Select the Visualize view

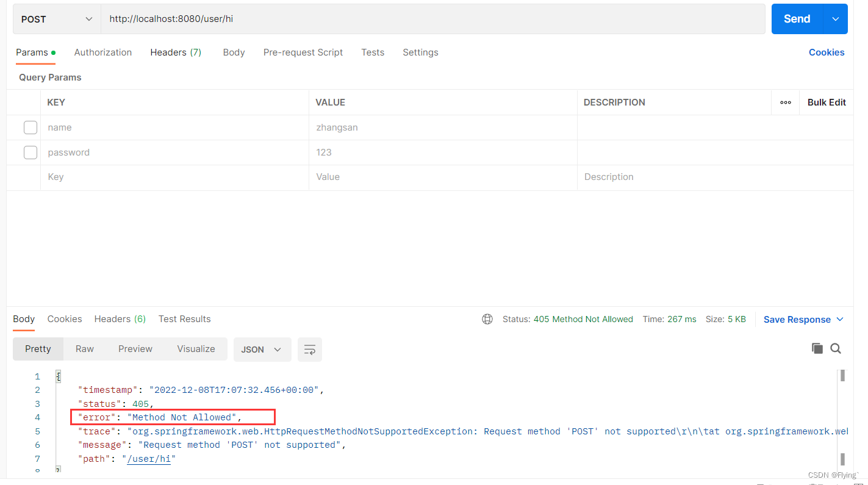(x=196, y=349)
